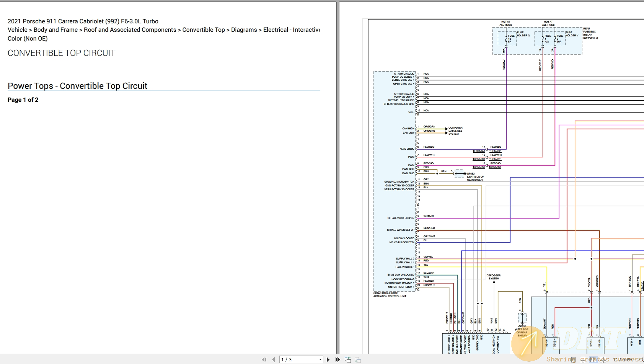Click the 'FUSE HOLDER V' label
The width and height of the screenshot is (644, 364).
(572, 34)
